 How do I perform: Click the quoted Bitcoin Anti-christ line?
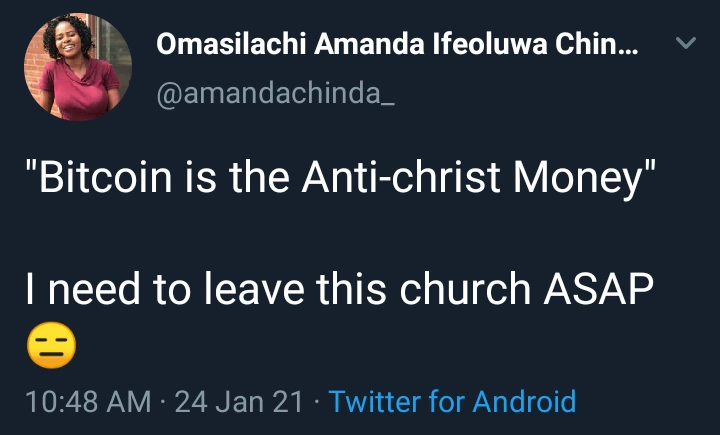[x=341, y=178]
